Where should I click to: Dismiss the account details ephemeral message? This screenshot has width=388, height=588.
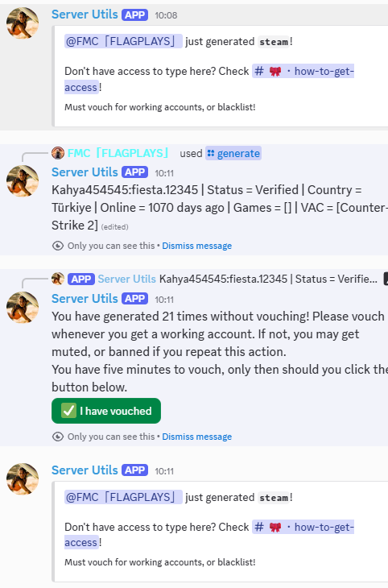(x=196, y=246)
